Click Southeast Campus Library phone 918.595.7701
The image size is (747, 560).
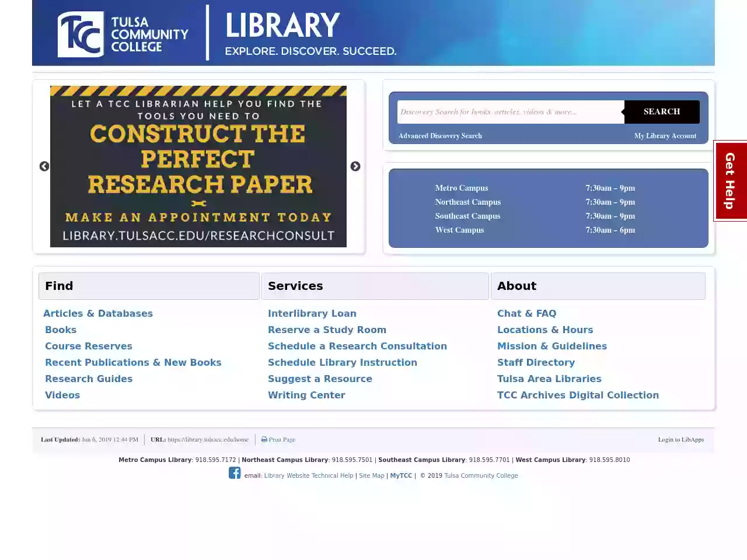pyautogui.click(x=489, y=460)
